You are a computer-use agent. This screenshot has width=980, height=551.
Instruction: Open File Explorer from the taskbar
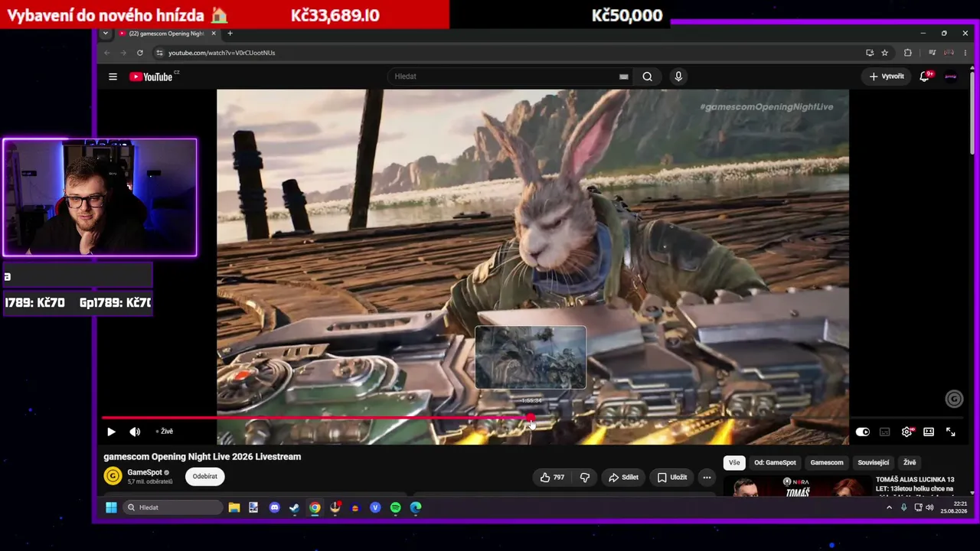tap(234, 507)
